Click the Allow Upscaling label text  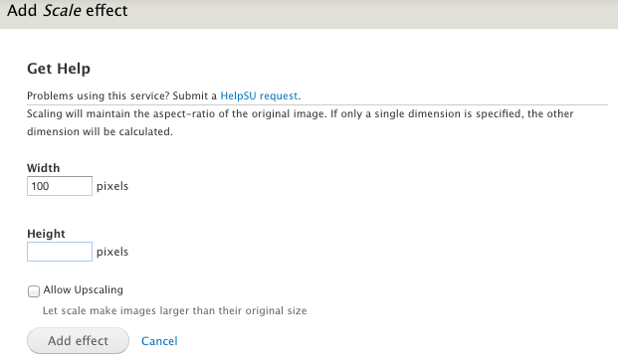[x=84, y=290]
